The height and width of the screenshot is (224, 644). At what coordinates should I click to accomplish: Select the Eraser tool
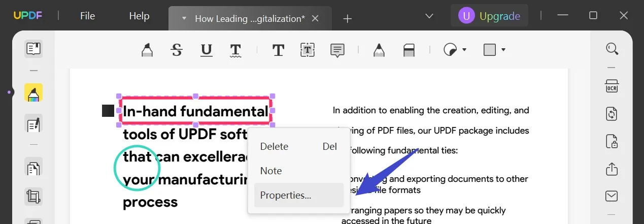409,50
